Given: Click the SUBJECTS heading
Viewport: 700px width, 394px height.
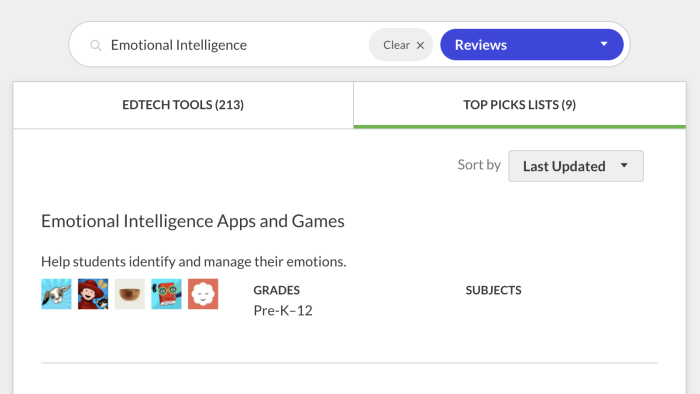Looking at the screenshot, I should click(493, 290).
